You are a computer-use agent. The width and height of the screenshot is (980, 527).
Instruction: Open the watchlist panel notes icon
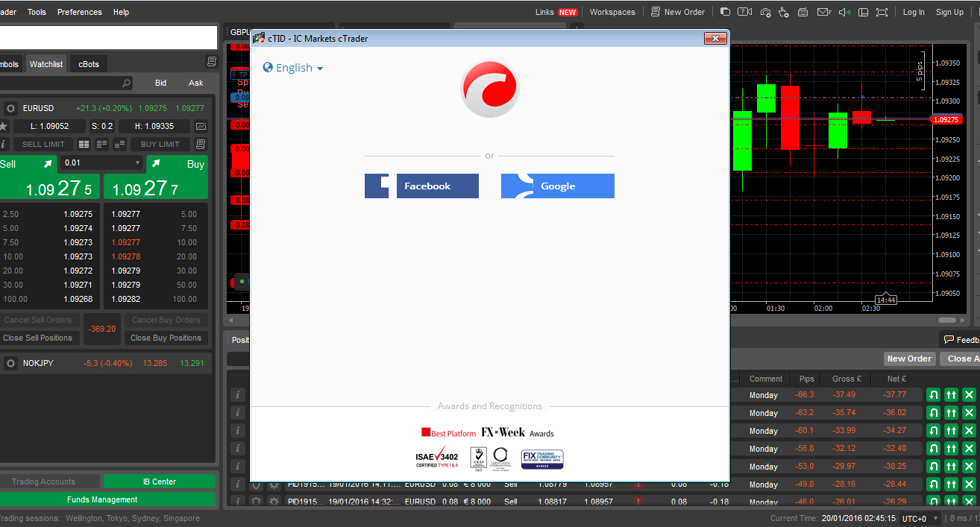(x=211, y=62)
